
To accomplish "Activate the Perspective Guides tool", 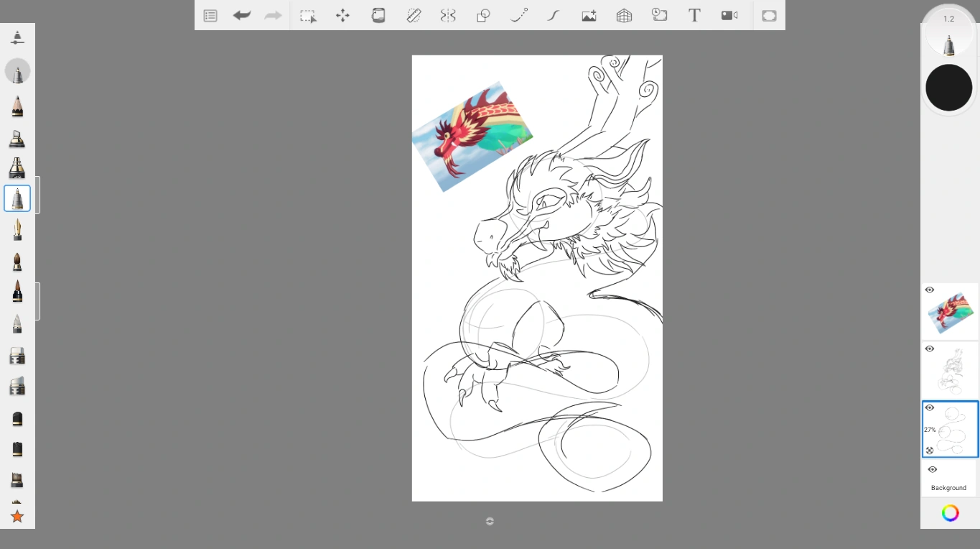I will (623, 15).
